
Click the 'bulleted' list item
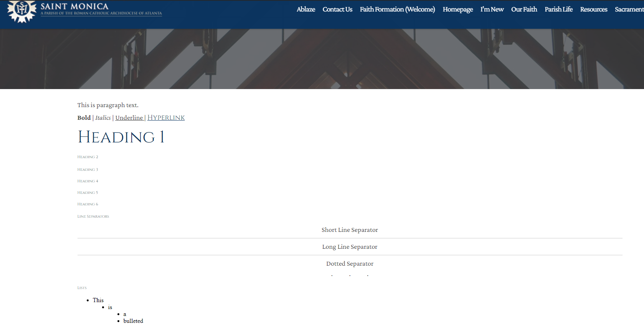(x=133, y=321)
